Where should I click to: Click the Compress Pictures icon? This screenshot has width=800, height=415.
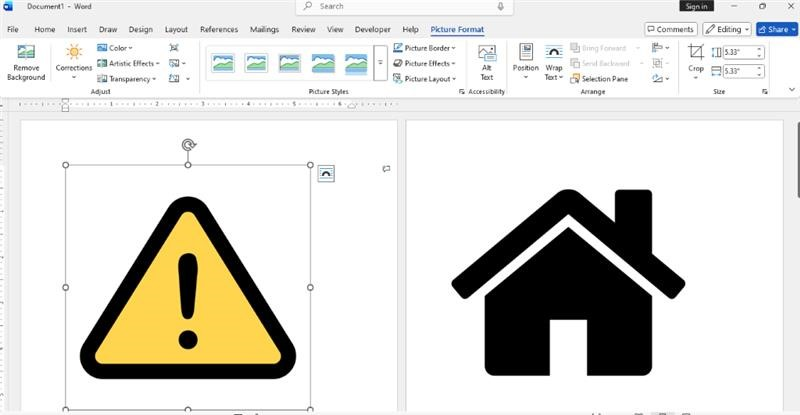(x=174, y=48)
